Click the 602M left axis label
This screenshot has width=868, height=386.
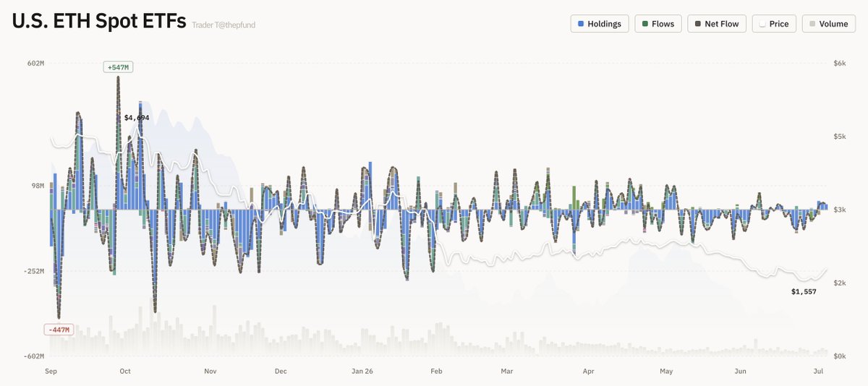pos(36,64)
